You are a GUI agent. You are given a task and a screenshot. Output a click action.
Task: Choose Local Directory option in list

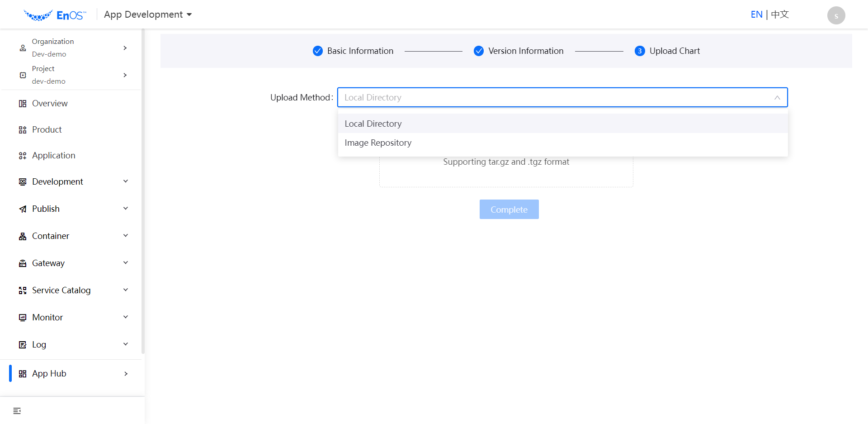click(373, 124)
